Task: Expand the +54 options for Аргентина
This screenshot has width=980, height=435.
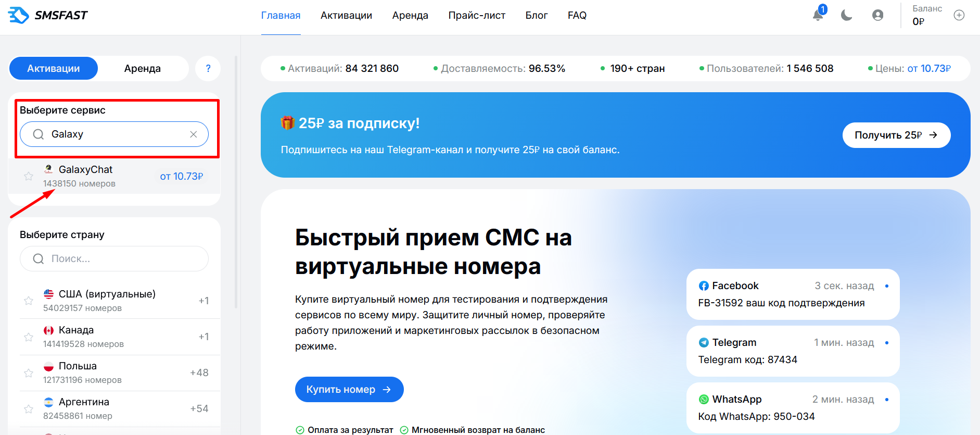Action: (199, 408)
